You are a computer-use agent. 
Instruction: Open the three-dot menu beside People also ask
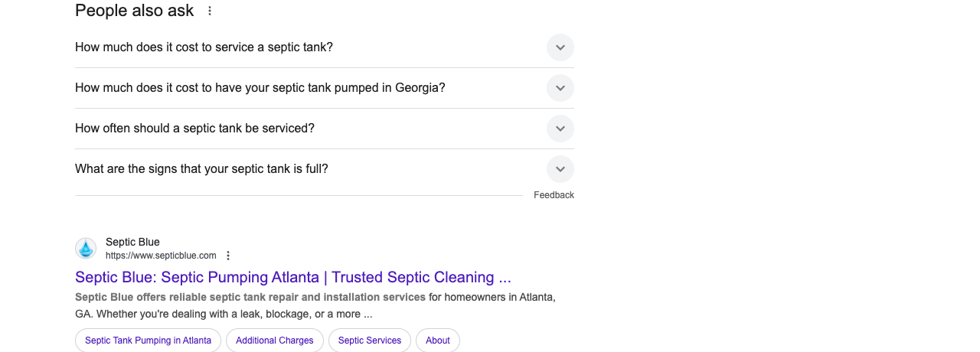pos(210,11)
